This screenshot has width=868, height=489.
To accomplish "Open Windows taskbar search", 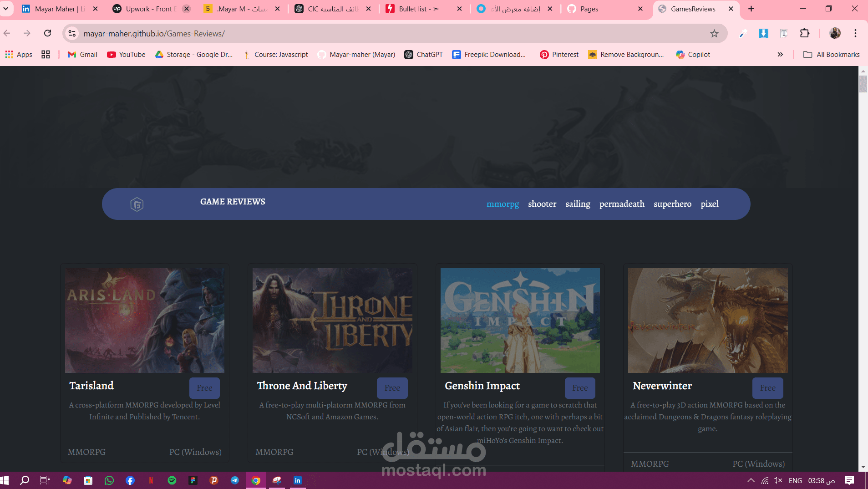I will click(x=25, y=480).
